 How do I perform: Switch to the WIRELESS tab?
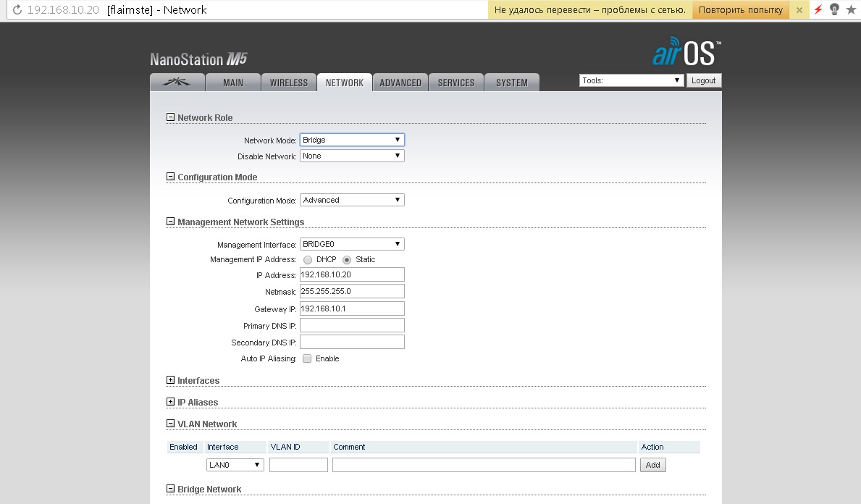(288, 83)
